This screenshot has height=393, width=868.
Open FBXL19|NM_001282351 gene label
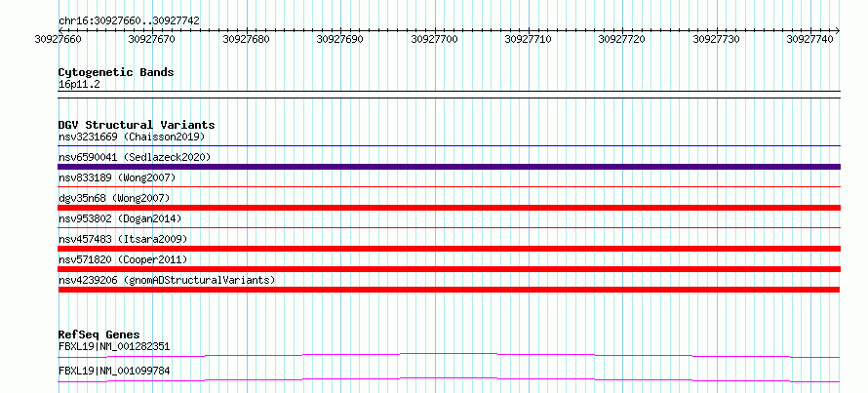click(114, 347)
